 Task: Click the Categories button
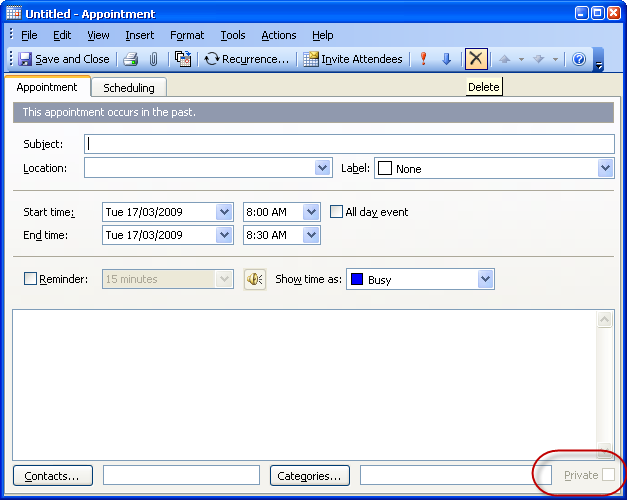point(311,475)
